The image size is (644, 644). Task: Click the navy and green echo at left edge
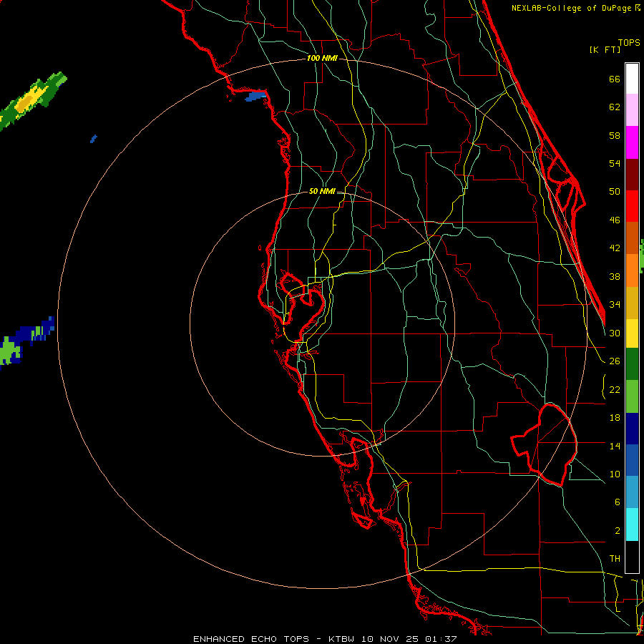click(26, 342)
